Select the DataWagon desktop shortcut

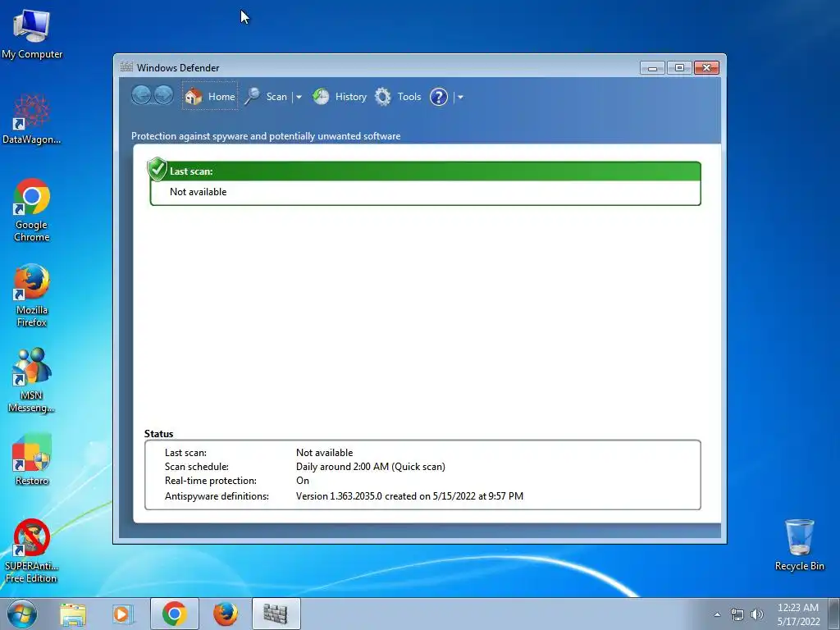[32, 119]
